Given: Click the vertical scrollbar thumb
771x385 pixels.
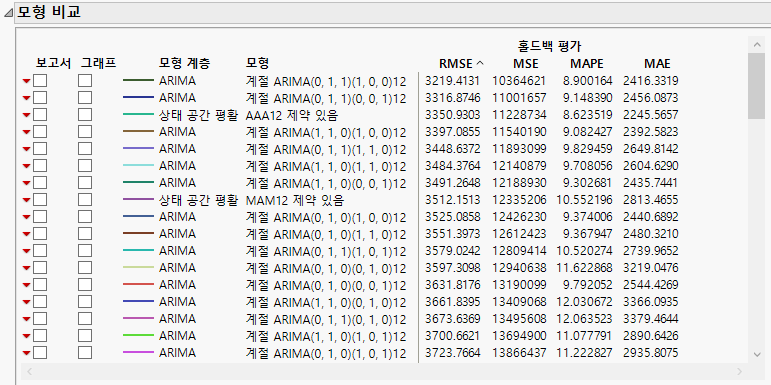Looking at the screenshot, I should [x=757, y=86].
